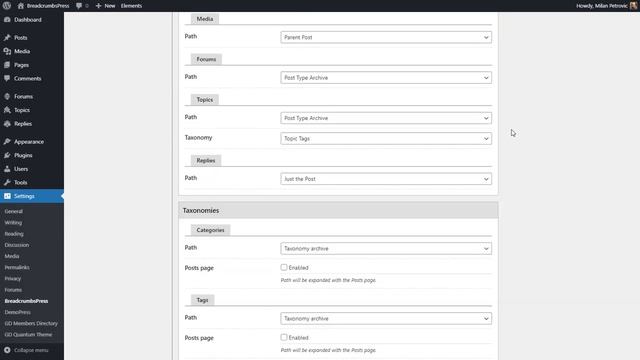Click the Categories group label
Image resolution: width=640 pixels, height=360 pixels.
coord(210,230)
